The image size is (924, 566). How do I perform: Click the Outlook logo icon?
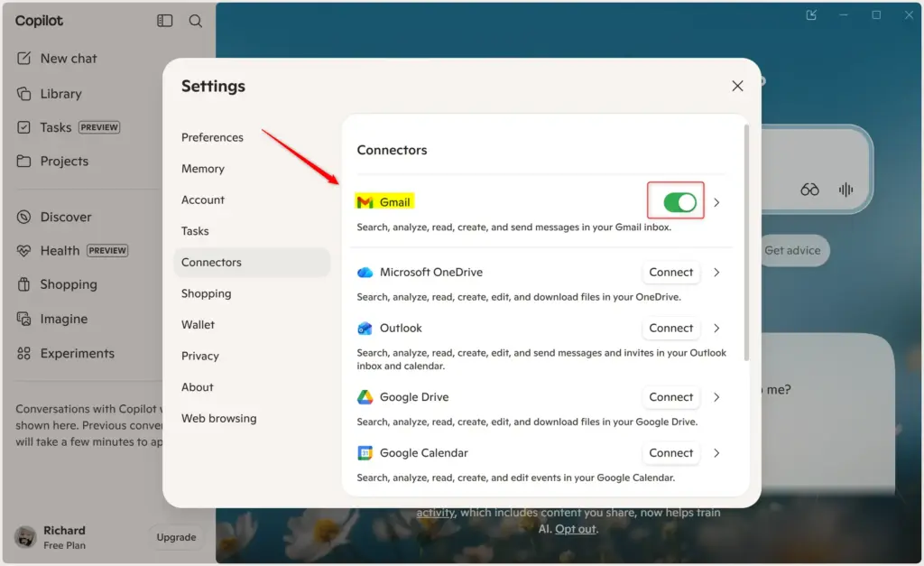coord(365,329)
